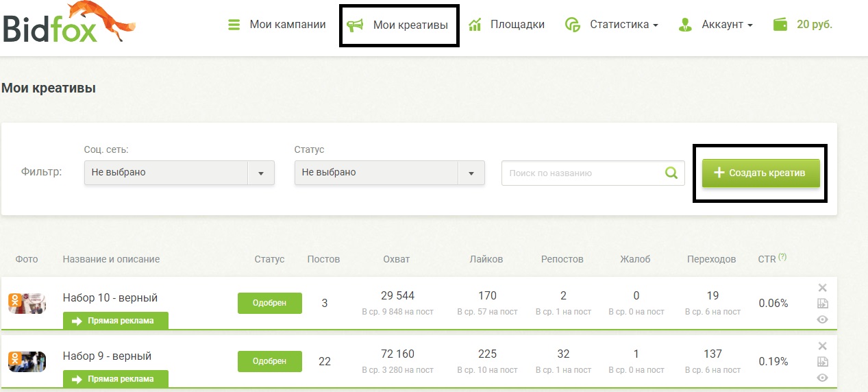The width and height of the screenshot is (868, 392).
Task: Open the Соц. сеть filter dropdown
Action: coord(179,173)
